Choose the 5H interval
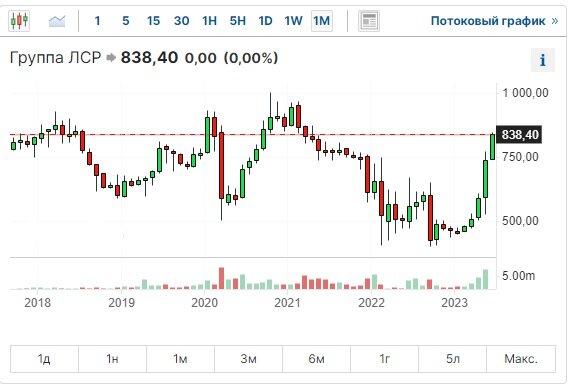Screen dimensions: 577x389 point(238,21)
